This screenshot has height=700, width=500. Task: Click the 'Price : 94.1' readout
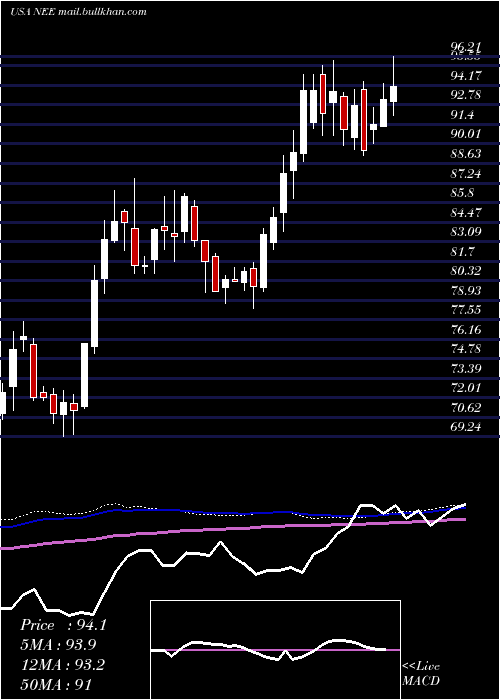(x=63, y=625)
